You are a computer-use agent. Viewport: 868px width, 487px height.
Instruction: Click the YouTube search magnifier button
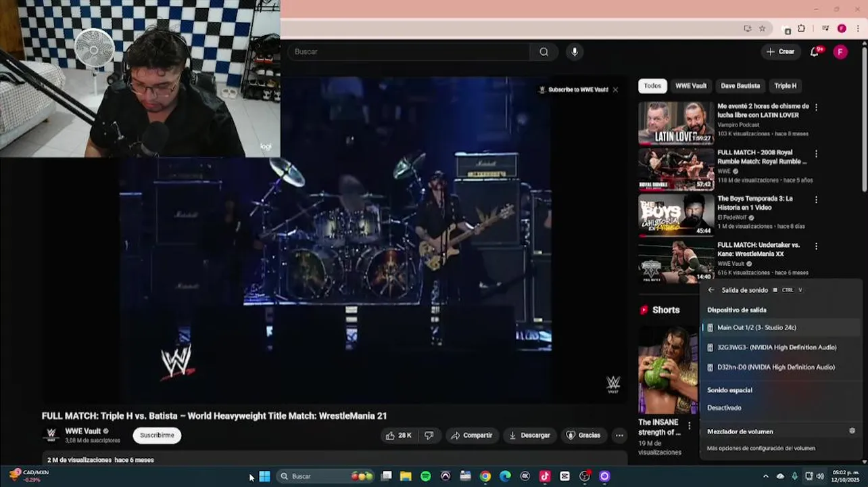544,52
